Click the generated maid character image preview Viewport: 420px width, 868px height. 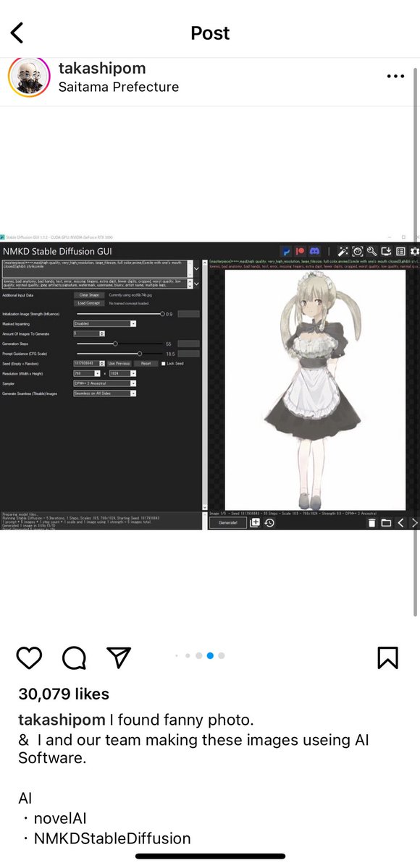point(315,391)
